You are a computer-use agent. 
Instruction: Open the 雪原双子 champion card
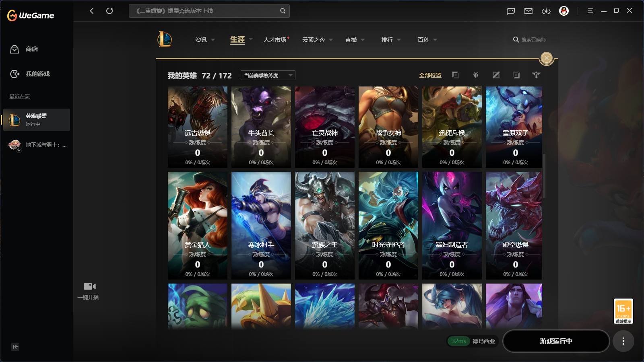[514, 127]
